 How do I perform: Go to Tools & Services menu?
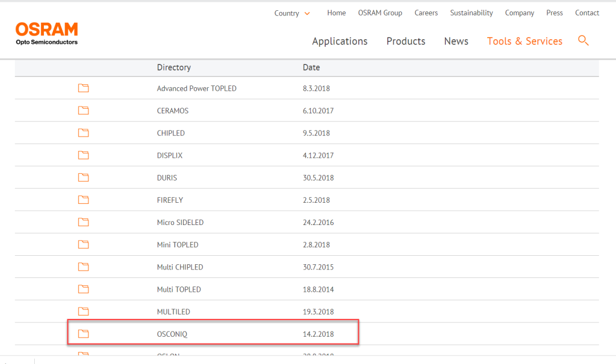524,41
